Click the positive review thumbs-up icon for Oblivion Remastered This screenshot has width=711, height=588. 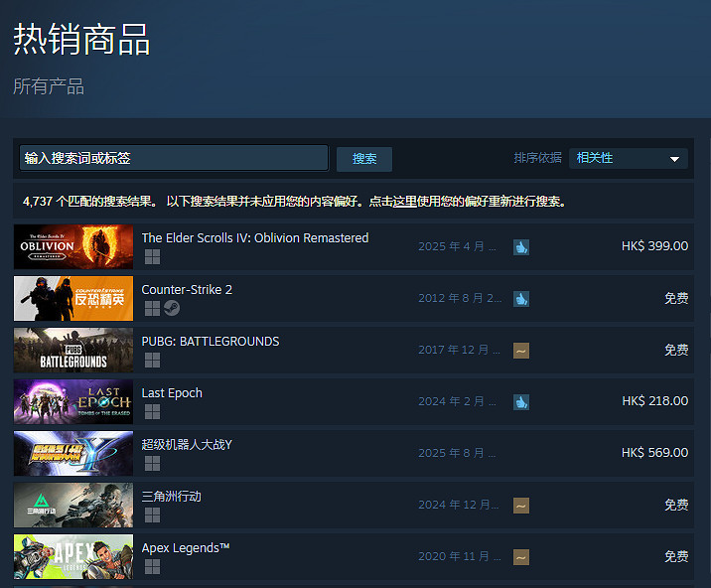click(x=521, y=247)
